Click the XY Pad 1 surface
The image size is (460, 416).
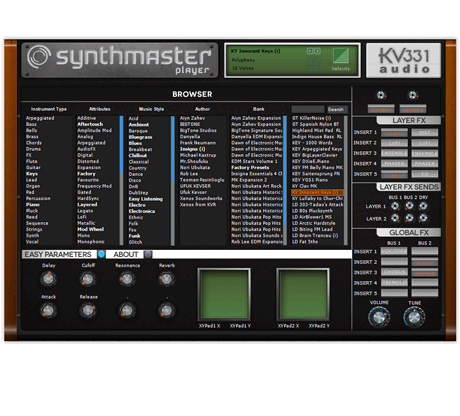pyautogui.click(x=224, y=294)
